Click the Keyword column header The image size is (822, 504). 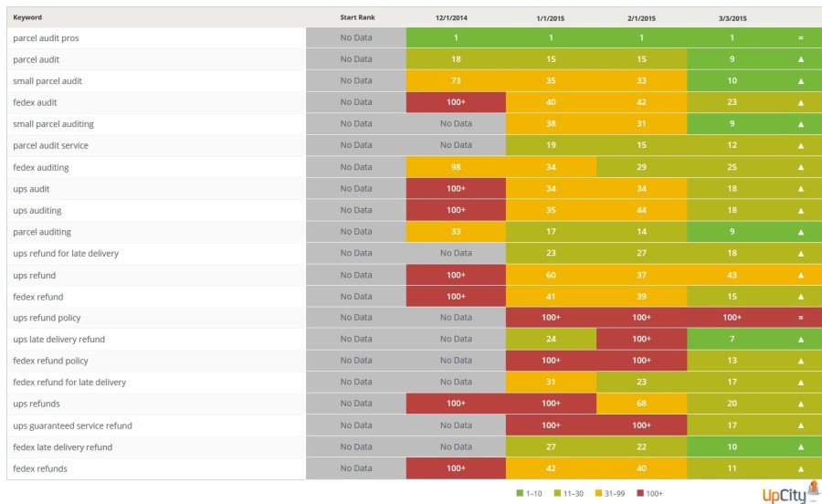(x=27, y=17)
